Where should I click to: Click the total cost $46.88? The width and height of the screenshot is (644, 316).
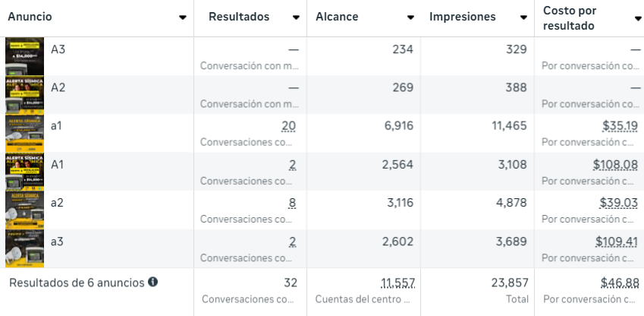pyautogui.click(x=620, y=283)
